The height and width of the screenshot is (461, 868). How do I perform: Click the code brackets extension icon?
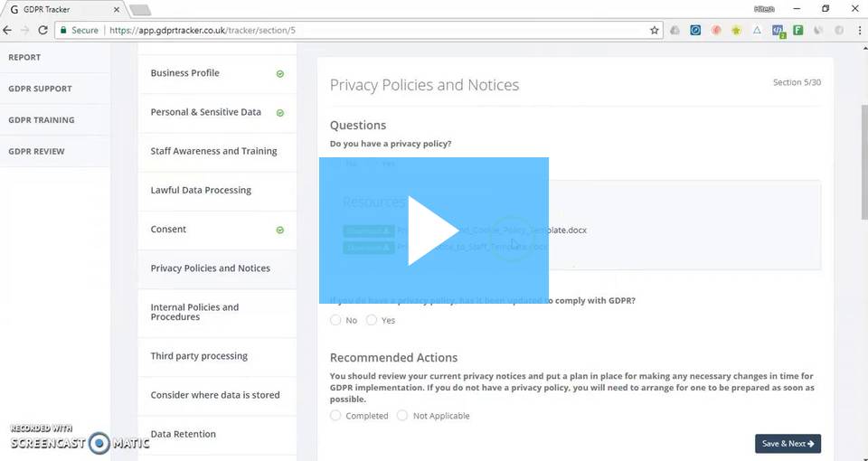778,30
